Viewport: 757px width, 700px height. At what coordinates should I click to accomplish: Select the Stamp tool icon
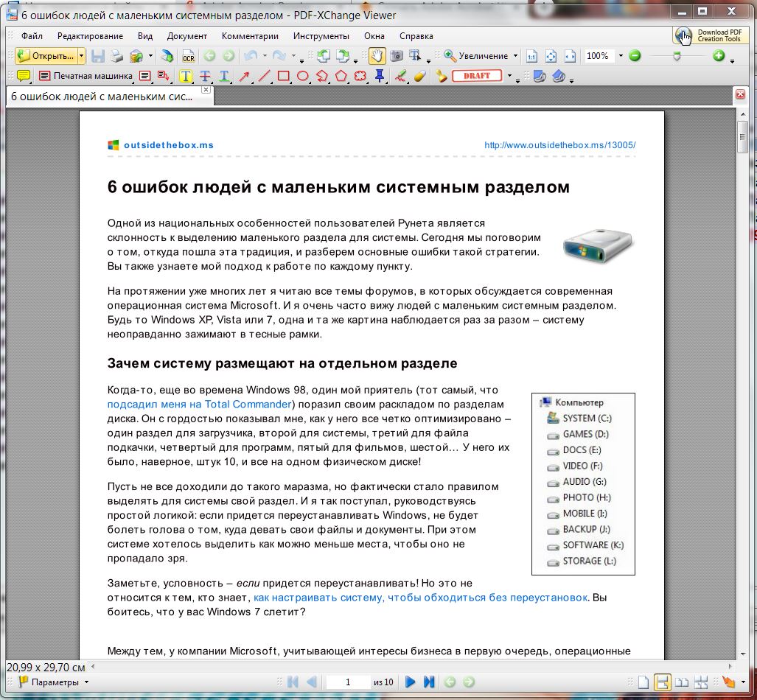pos(441,76)
